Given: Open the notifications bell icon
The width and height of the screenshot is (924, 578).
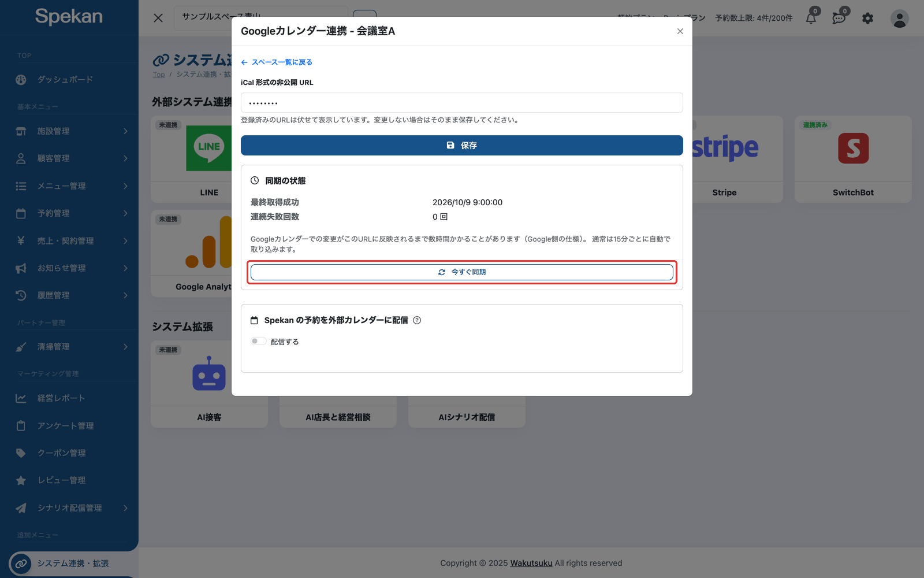Looking at the screenshot, I should 811,18.
